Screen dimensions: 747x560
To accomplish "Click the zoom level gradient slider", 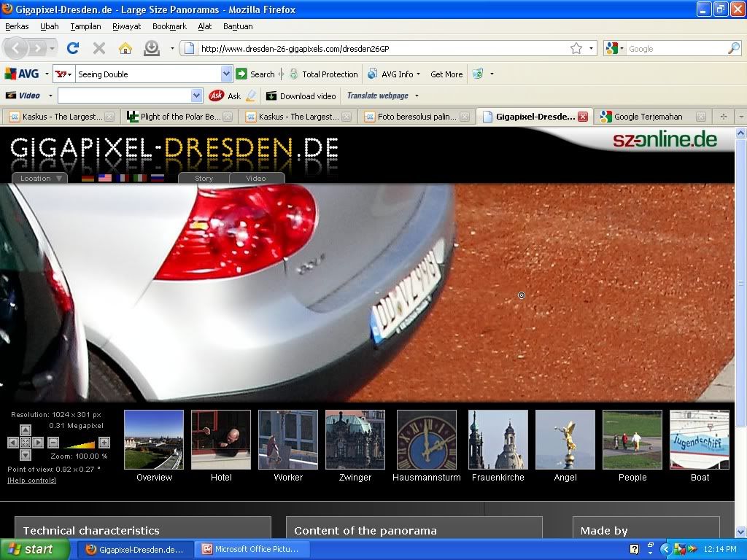I will [x=79, y=444].
